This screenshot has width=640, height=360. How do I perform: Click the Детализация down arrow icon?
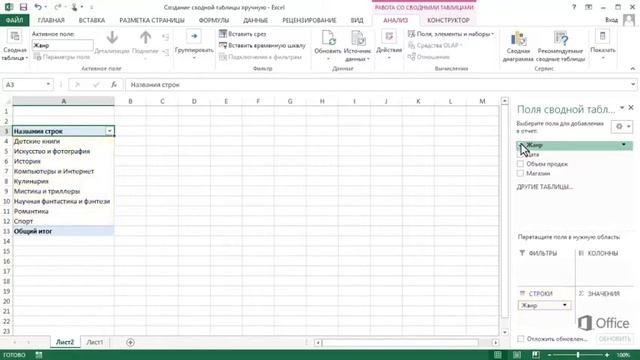(x=112, y=38)
